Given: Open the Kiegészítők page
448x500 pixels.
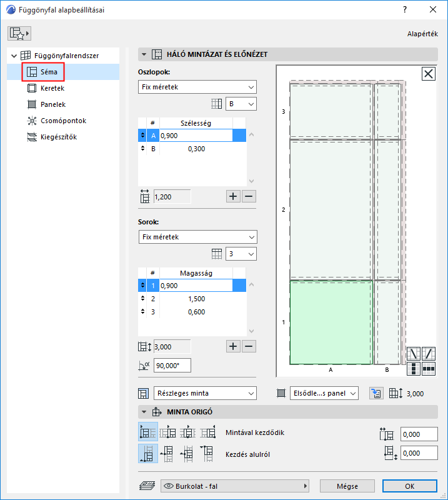Looking at the screenshot, I should [52, 137].
